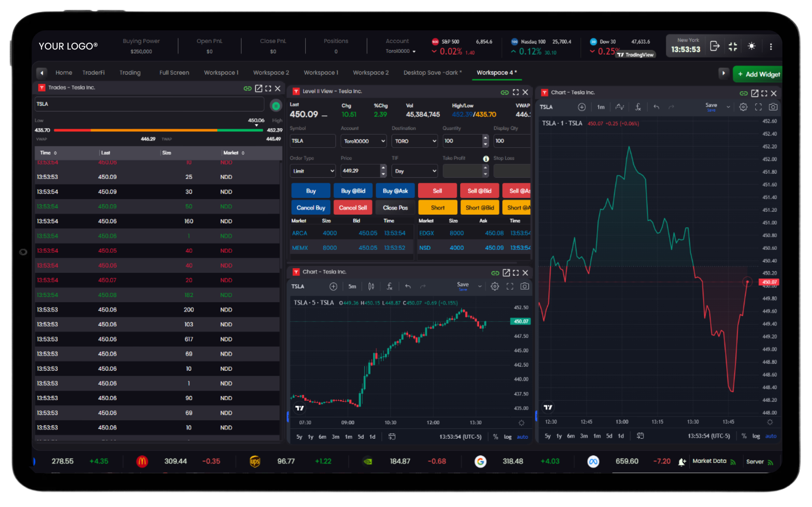
Task: Click the Buy @Bid button
Action: point(353,191)
